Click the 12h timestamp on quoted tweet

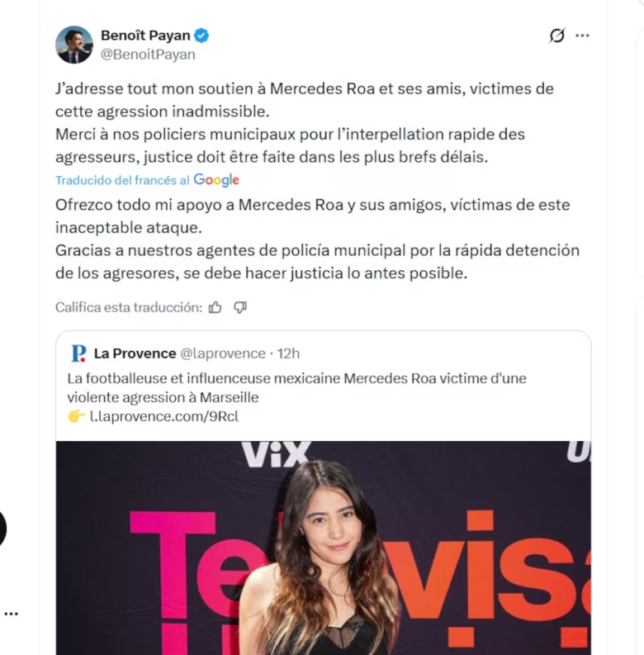(x=289, y=354)
